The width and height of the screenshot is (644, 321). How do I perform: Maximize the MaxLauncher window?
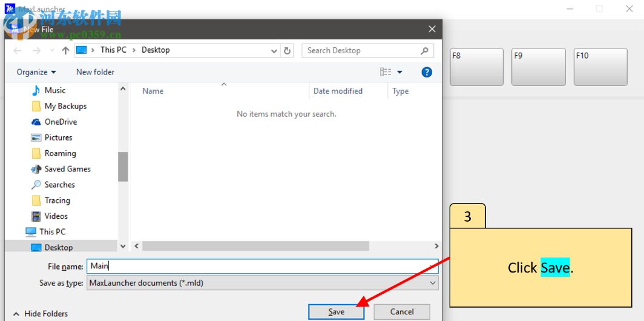(x=599, y=8)
